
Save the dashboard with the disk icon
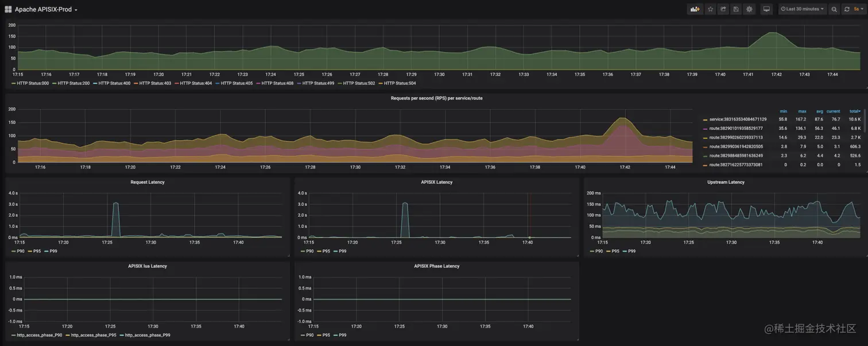[736, 9]
